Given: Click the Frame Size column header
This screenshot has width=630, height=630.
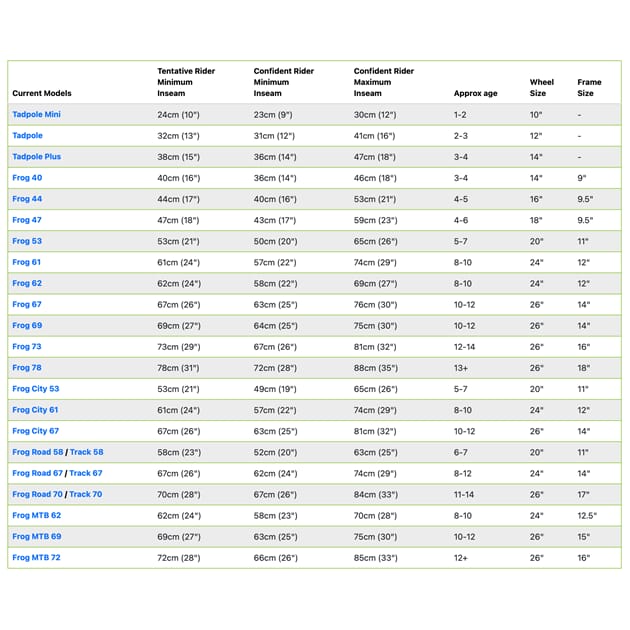Looking at the screenshot, I should tap(589, 87).
